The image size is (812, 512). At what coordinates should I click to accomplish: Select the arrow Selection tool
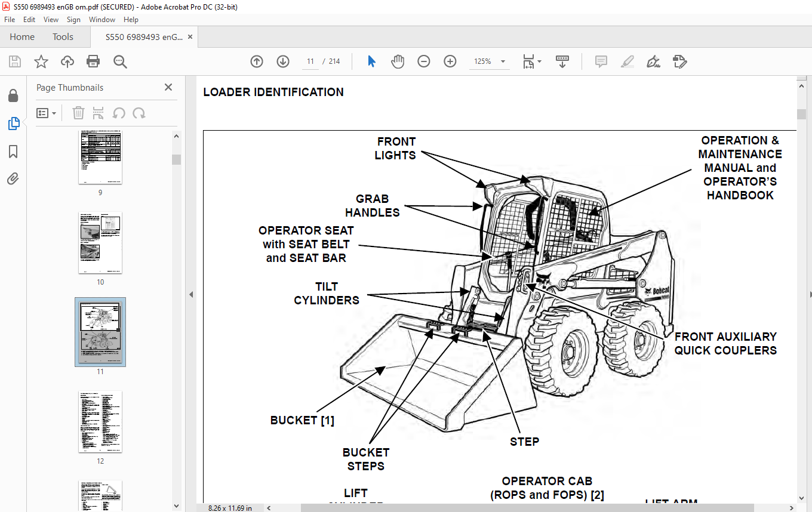click(371, 61)
